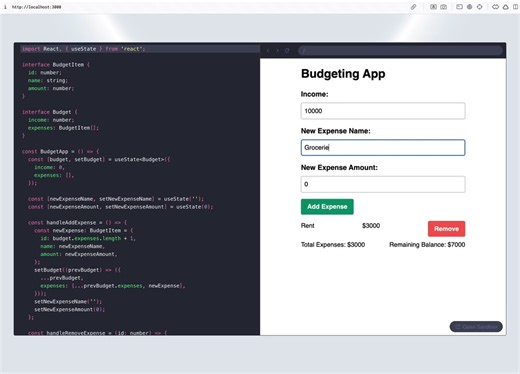
Task: Click the 'Income:' label
Action: point(314,94)
